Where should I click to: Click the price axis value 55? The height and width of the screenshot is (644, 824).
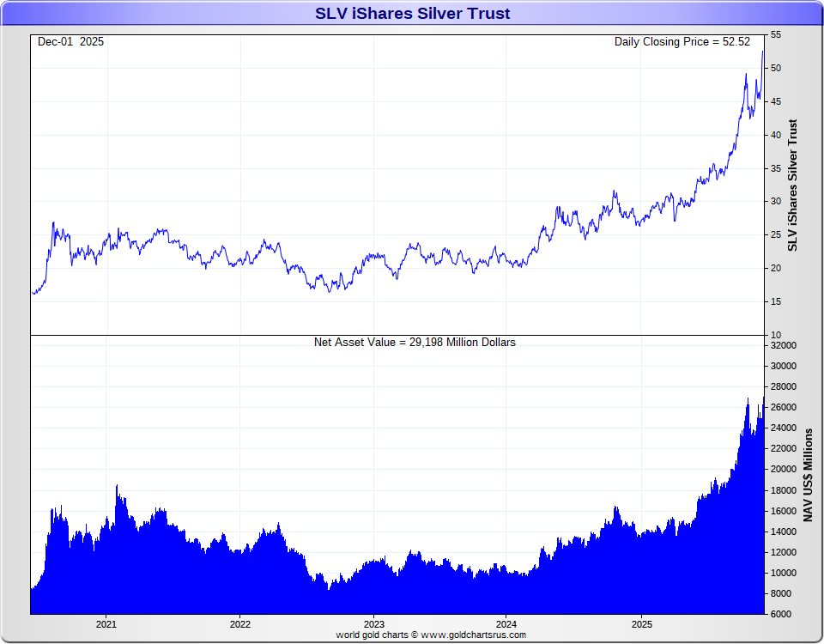[776, 34]
